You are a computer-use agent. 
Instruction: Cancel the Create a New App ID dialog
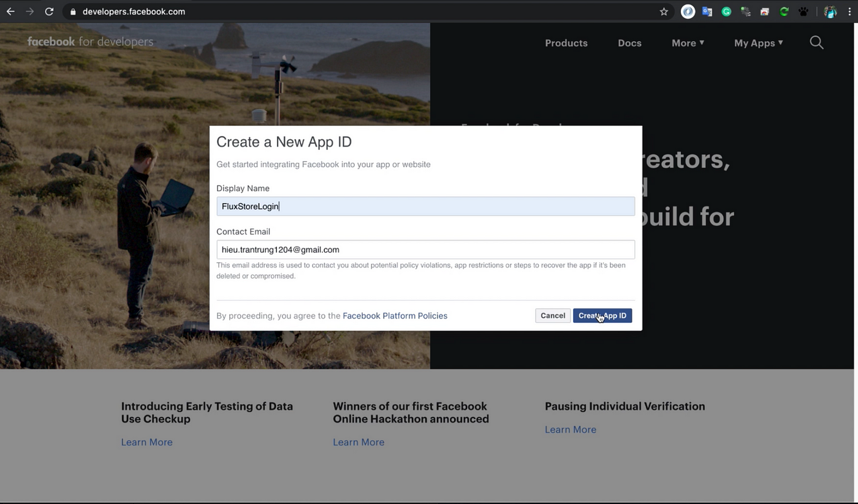[x=553, y=315]
